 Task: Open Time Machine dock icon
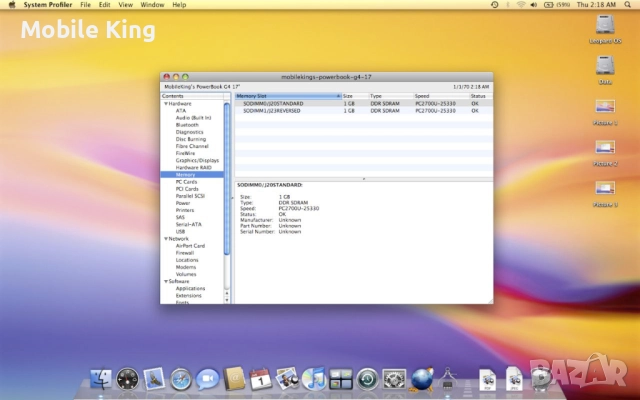tap(367, 379)
